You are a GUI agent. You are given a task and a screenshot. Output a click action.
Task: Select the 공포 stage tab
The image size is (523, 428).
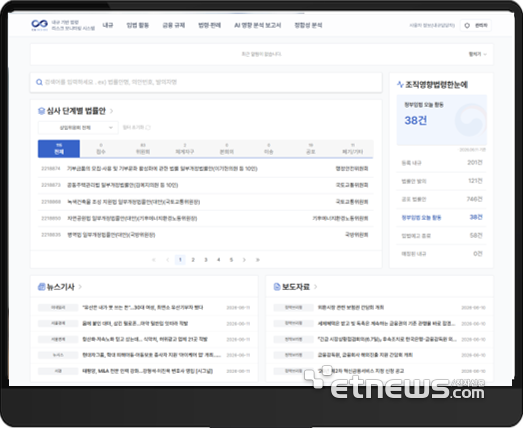(x=311, y=148)
